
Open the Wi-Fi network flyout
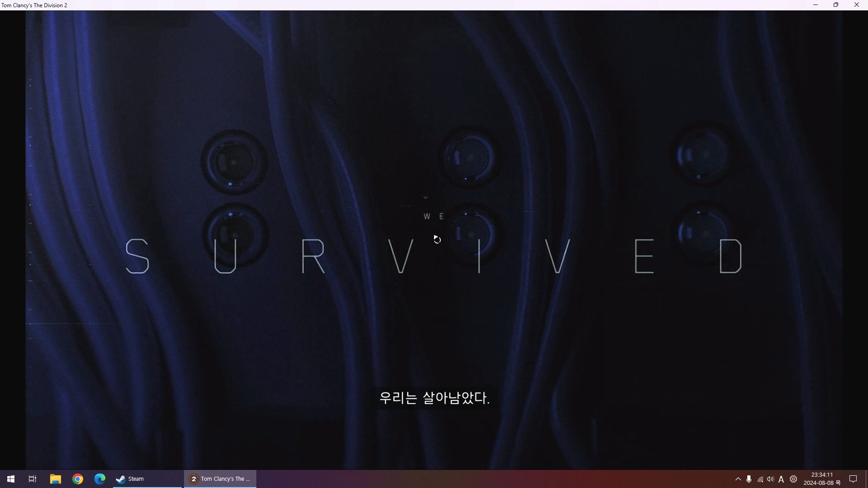tap(760, 479)
